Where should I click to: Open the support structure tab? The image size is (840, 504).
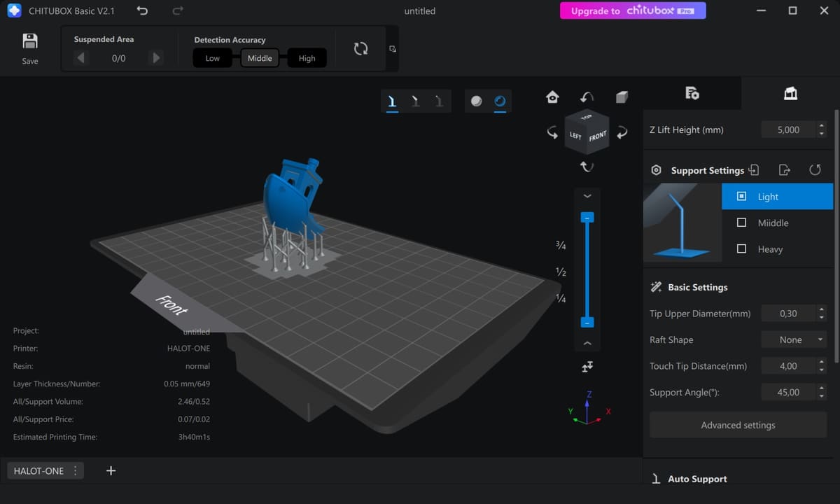[x=790, y=93]
